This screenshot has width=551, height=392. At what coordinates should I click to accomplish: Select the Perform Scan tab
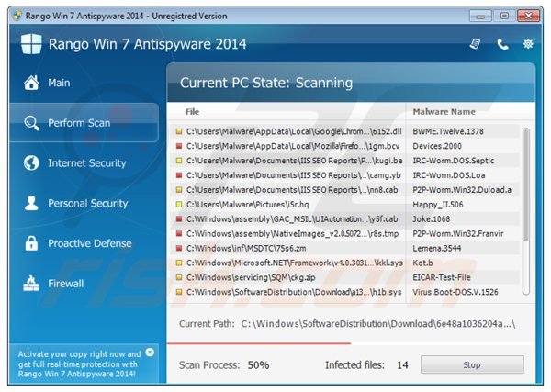[x=84, y=123]
